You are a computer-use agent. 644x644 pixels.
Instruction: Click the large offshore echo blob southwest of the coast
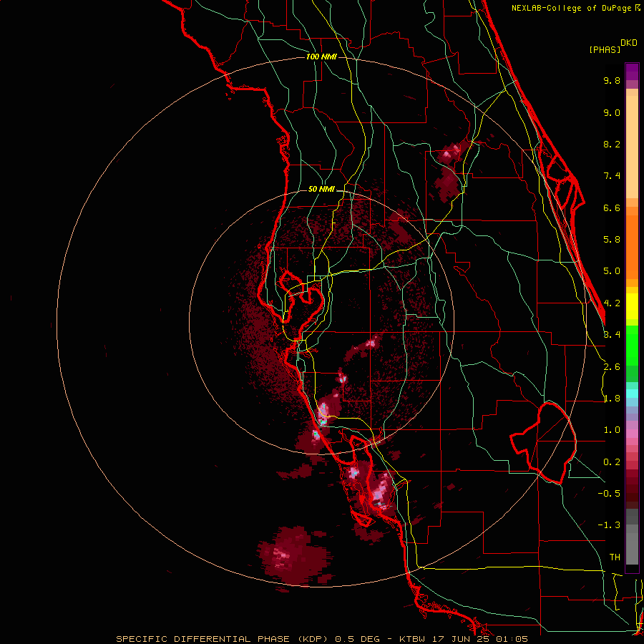point(293,557)
